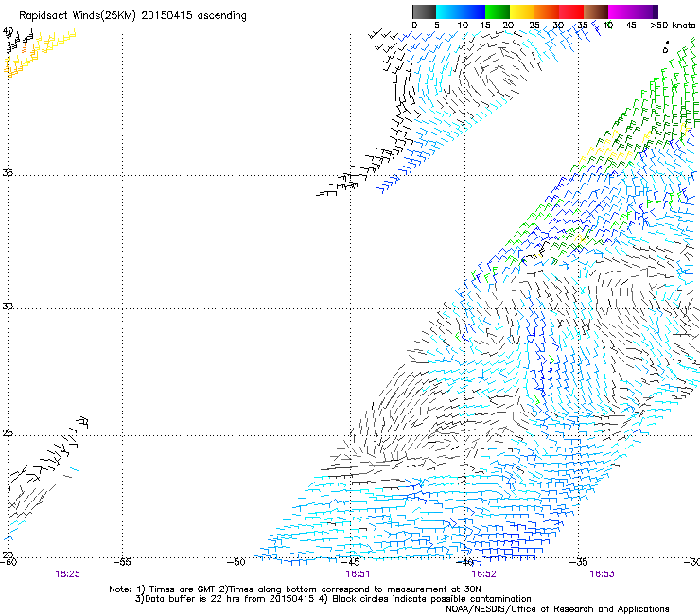This screenshot has width=700, height=615.
Task: Click the 25 latitude axis label
Action: click(8, 433)
